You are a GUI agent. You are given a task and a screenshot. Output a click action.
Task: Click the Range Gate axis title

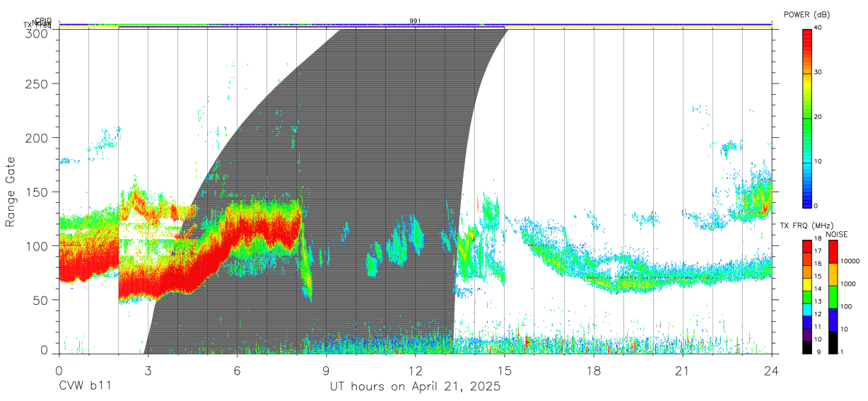[11, 192]
